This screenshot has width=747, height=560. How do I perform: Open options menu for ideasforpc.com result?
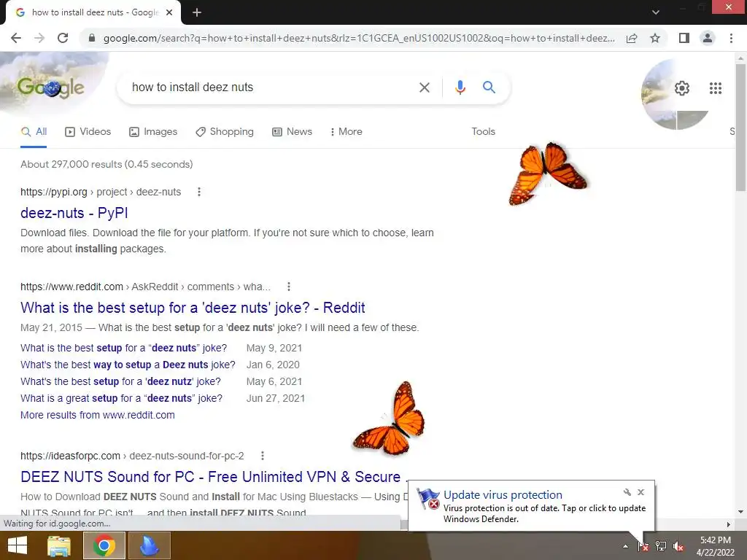(x=263, y=456)
